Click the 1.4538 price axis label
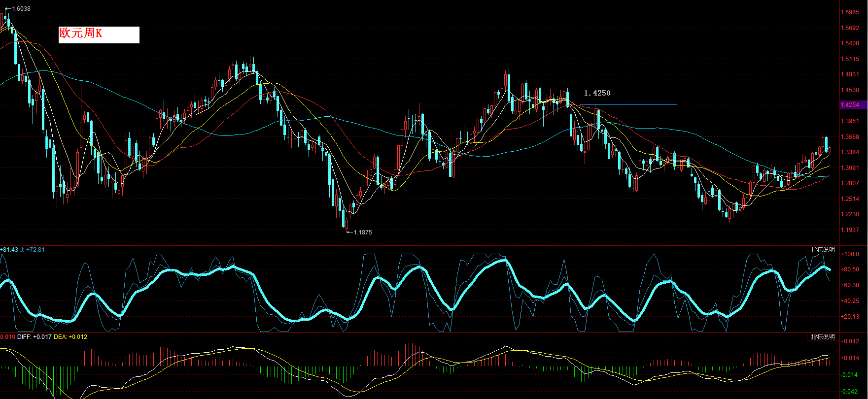The image size is (868, 399). (x=850, y=90)
